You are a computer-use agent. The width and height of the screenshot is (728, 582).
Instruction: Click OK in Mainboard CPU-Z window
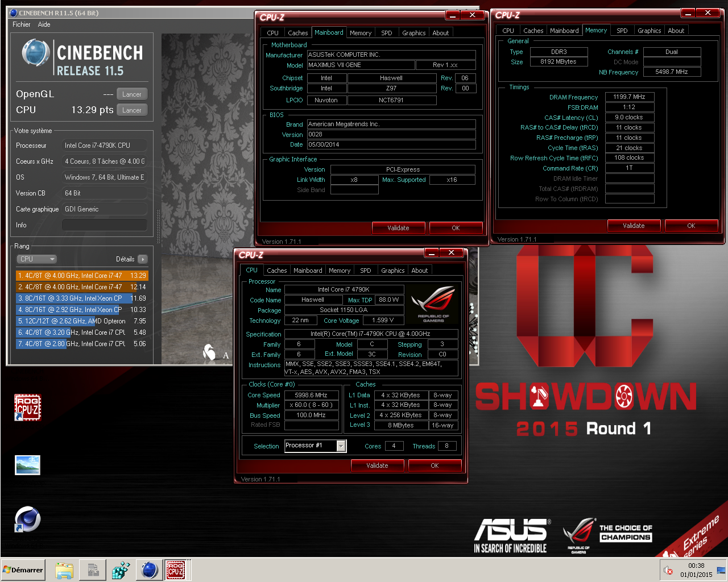456,228
